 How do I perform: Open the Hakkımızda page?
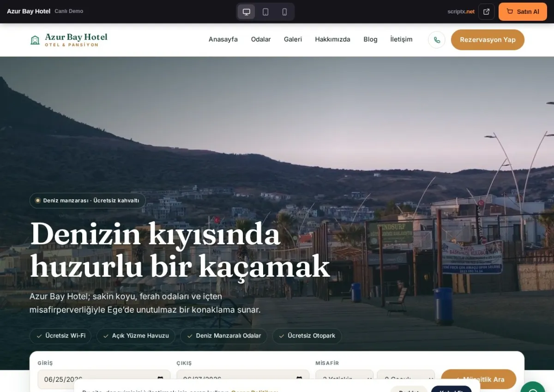pyautogui.click(x=332, y=40)
